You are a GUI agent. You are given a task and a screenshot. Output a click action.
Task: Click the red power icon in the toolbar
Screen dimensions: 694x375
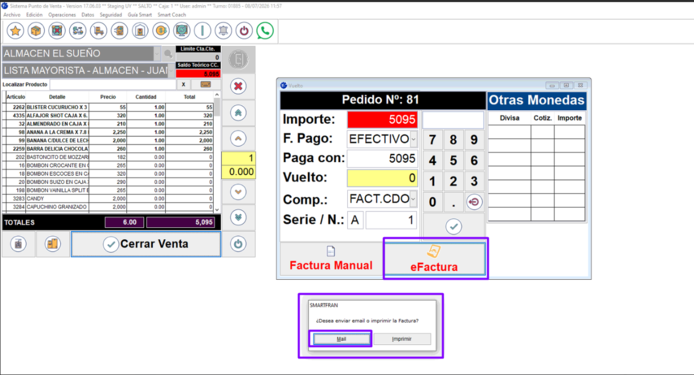click(244, 31)
